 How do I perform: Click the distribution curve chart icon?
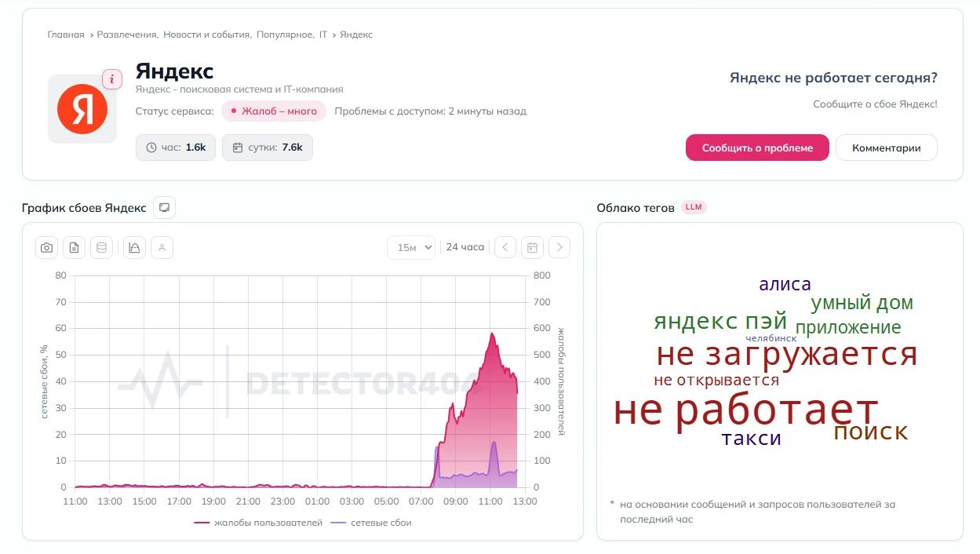click(134, 248)
